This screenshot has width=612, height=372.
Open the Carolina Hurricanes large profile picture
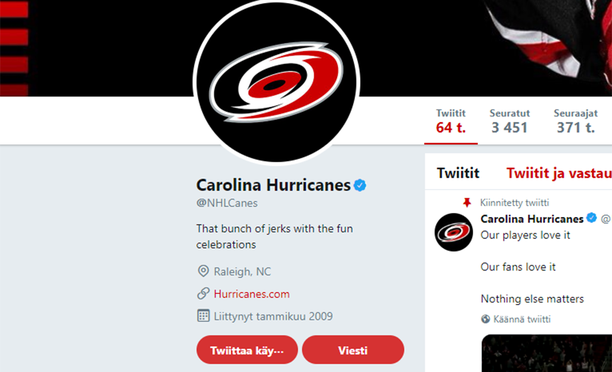[276, 81]
